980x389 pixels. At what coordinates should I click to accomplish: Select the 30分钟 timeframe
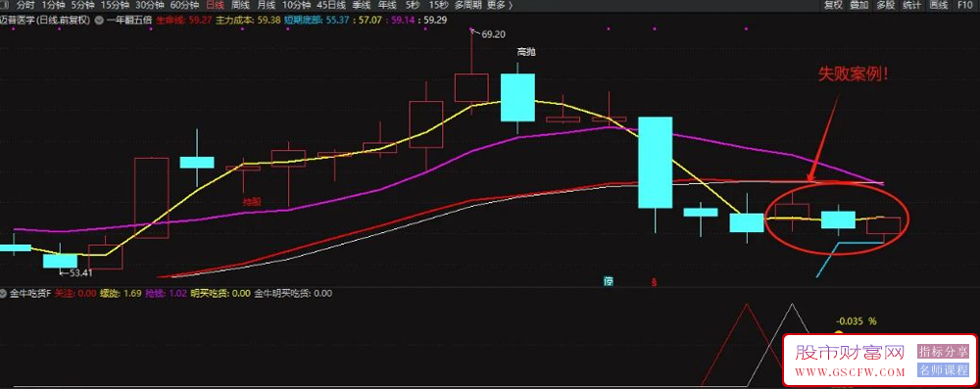[x=149, y=5]
